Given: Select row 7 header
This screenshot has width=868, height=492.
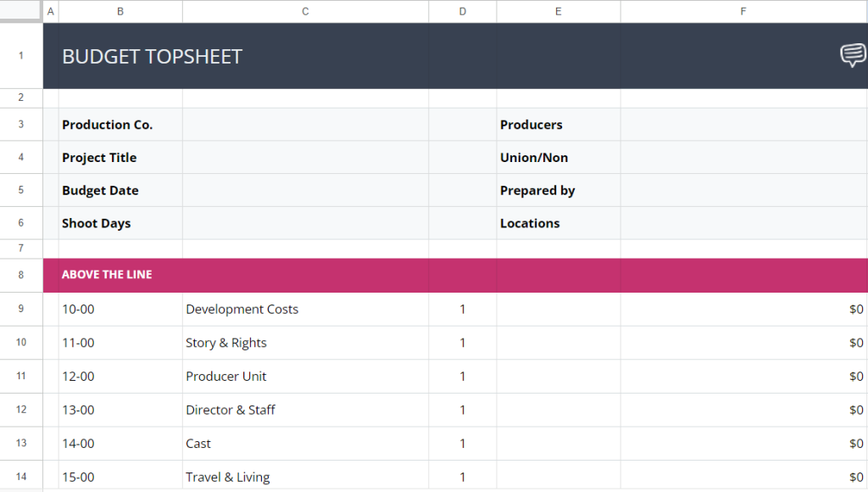Looking at the screenshot, I should 21,249.
